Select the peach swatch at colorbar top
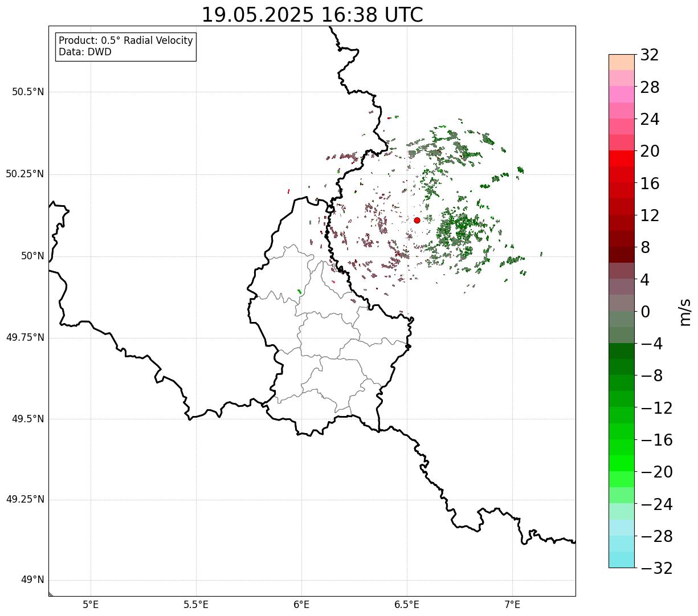Viewport: 698px width, 616px height. pyautogui.click(x=622, y=62)
